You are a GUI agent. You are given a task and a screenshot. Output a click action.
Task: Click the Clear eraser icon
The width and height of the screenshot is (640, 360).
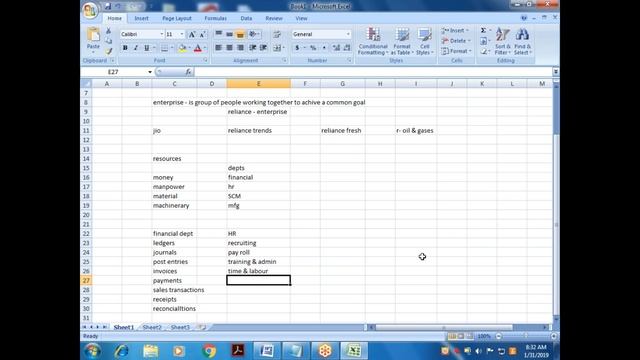click(483, 51)
